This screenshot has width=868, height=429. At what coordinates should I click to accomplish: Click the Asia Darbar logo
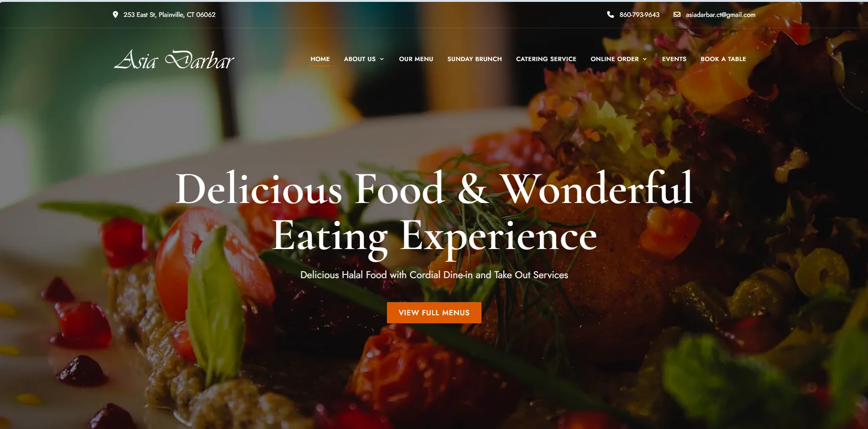174,60
